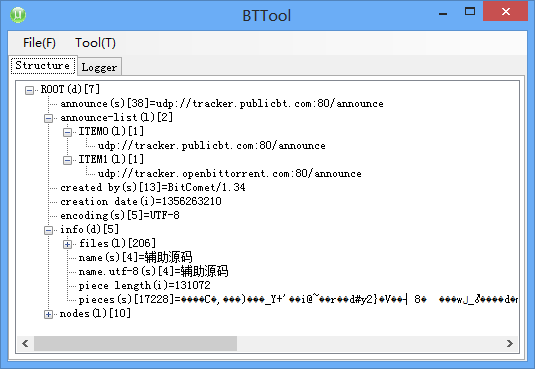The height and width of the screenshot is (369, 535).
Task: Select the openbittorrent tracker URL entry
Action: pos(229,173)
